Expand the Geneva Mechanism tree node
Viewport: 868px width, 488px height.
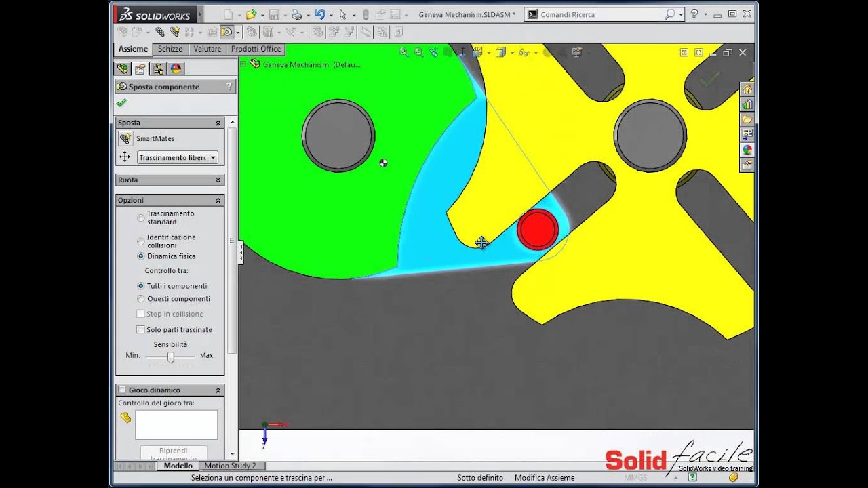[243, 64]
